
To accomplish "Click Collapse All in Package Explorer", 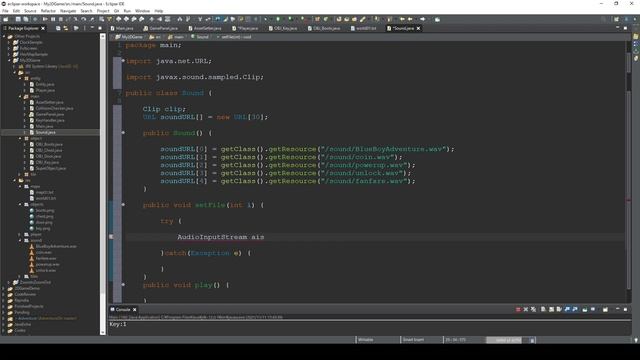I will click(58, 28).
